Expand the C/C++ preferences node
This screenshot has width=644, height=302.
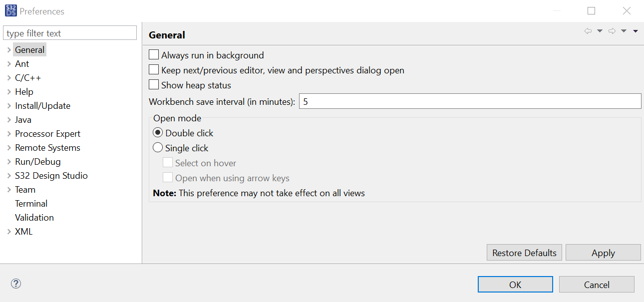pos(9,78)
